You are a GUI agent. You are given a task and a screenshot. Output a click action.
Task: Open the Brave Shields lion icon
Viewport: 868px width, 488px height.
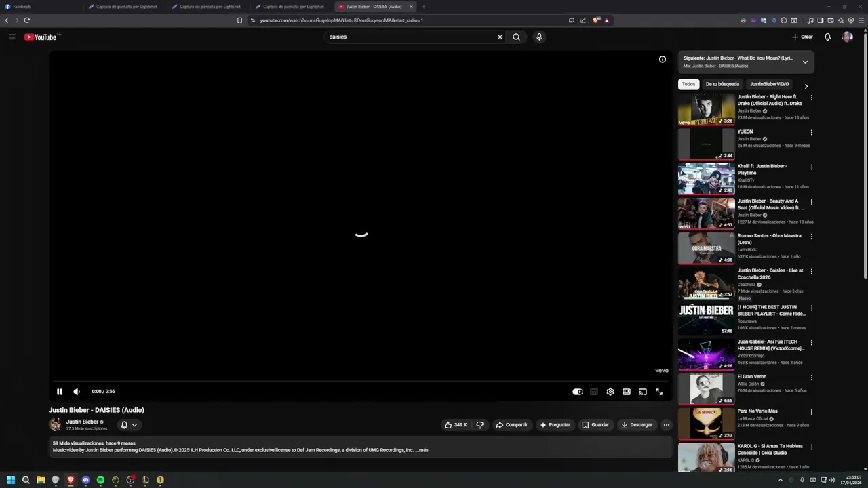[x=596, y=20]
